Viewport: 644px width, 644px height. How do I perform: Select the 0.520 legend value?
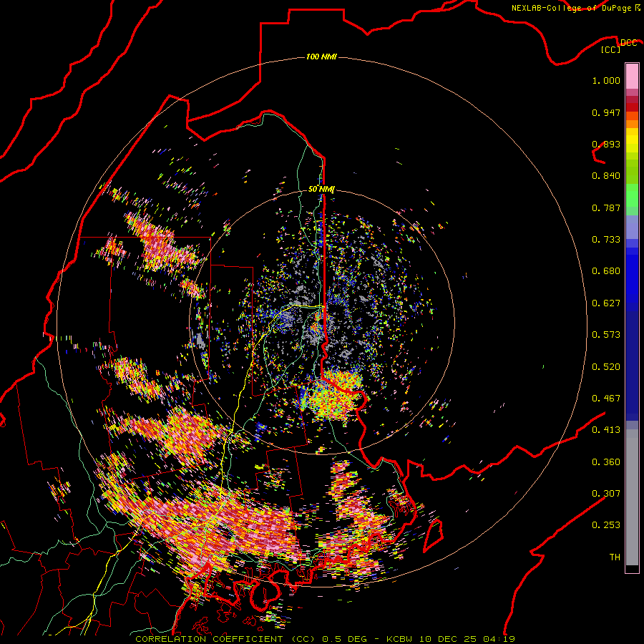(x=606, y=366)
